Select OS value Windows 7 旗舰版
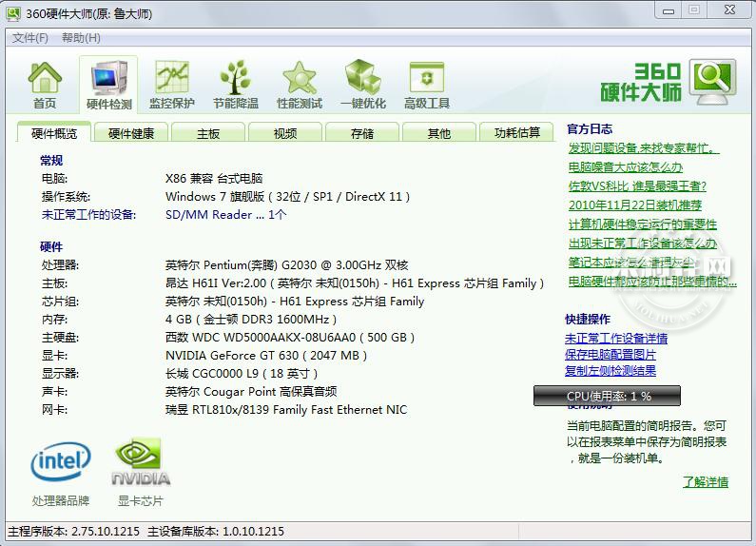This screenshot has height=546, width=756. click(x=288, y=196)
